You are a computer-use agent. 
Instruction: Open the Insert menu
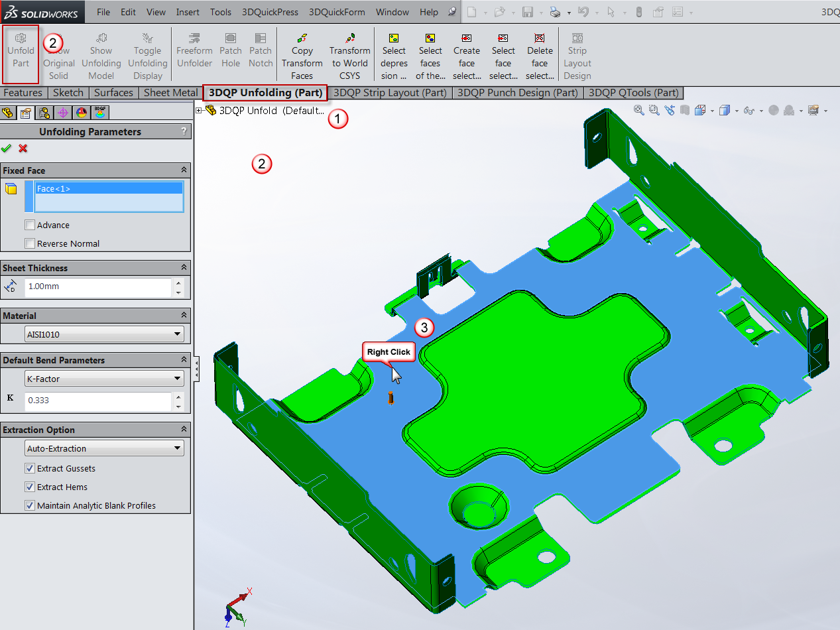click(188, 12)
